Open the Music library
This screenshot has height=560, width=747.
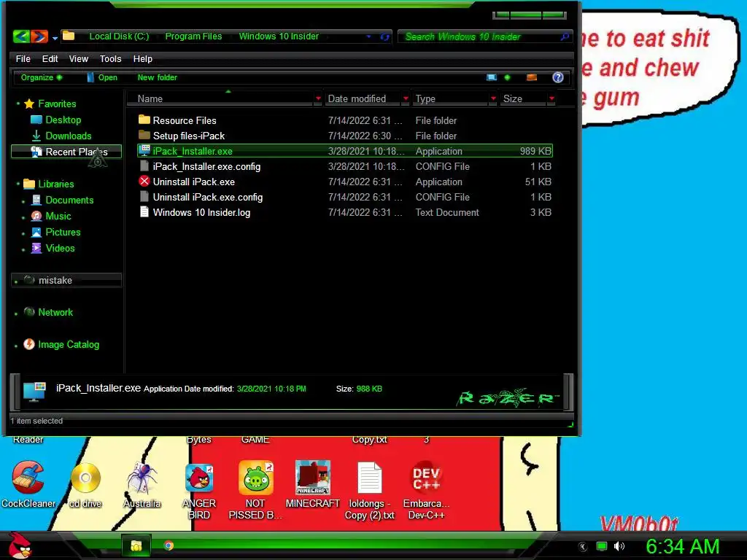[52, 216]
